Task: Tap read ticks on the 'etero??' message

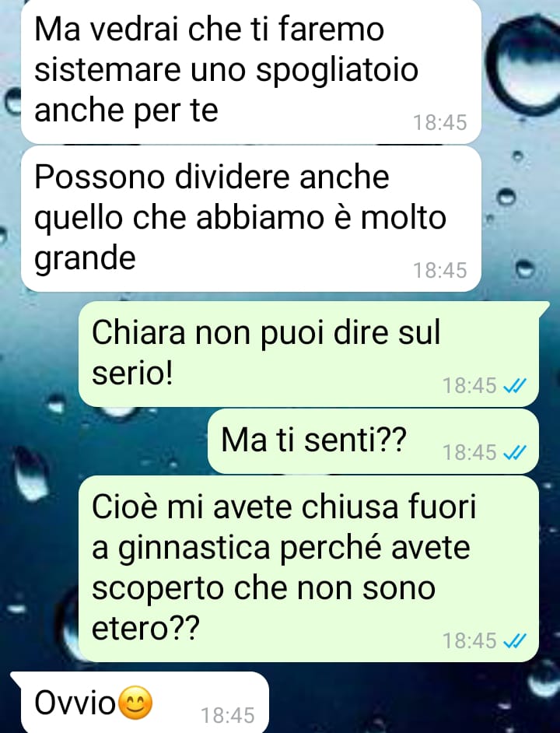Action: click(515, 640)
